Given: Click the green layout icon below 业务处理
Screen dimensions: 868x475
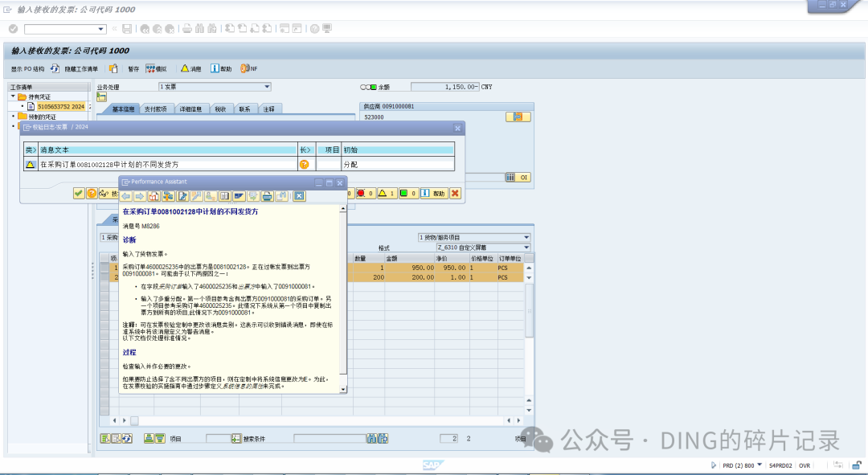Looking at the screenshot, I should 102,97.
